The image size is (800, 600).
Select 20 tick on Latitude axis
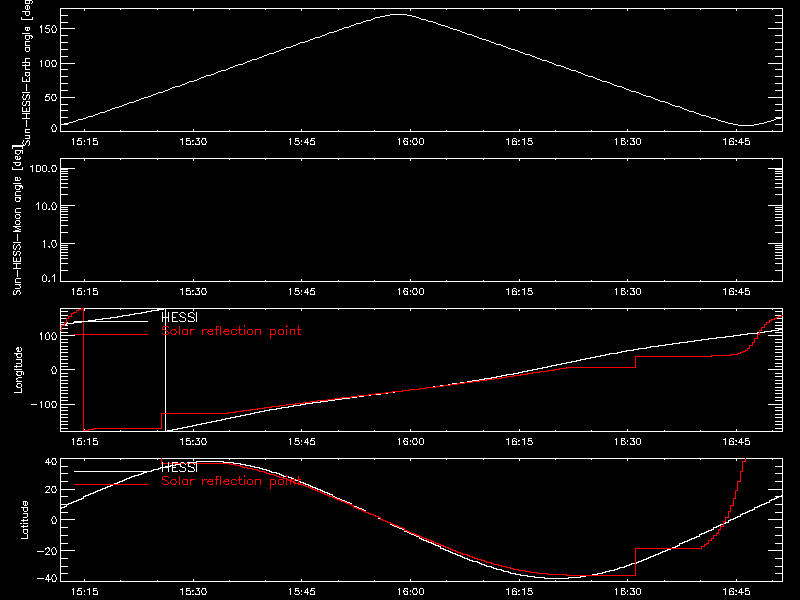51,490
